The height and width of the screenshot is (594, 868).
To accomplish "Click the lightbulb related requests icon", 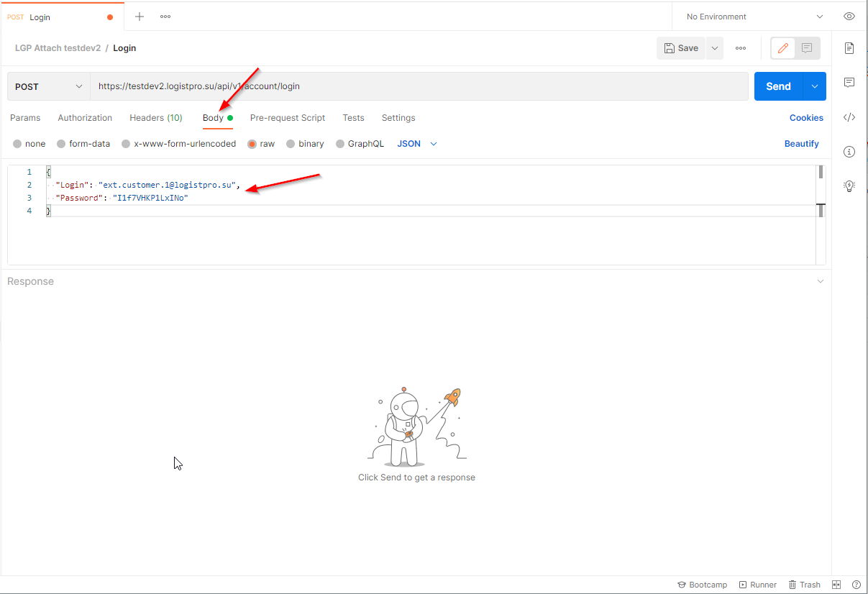I will click(x=849, y=186).
